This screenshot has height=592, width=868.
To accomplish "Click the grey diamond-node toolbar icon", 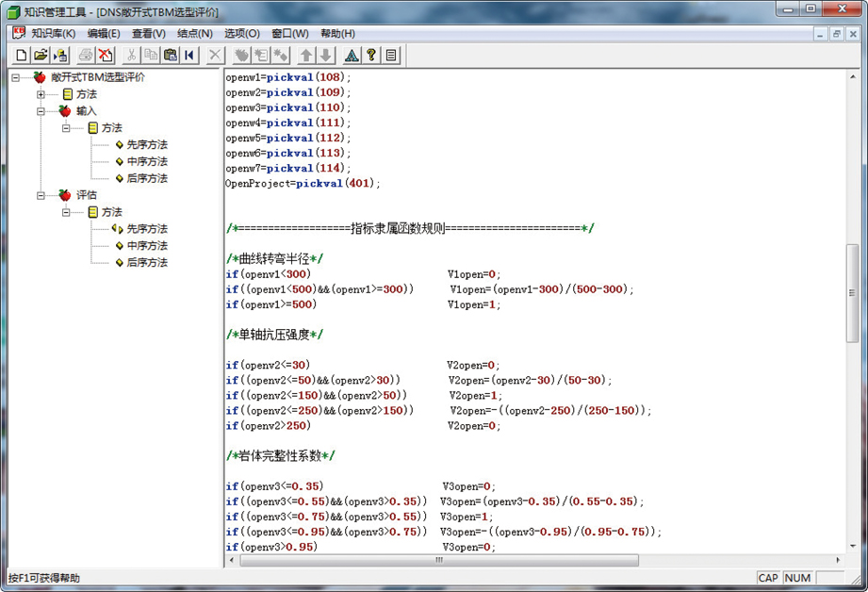I will [280, 55].
